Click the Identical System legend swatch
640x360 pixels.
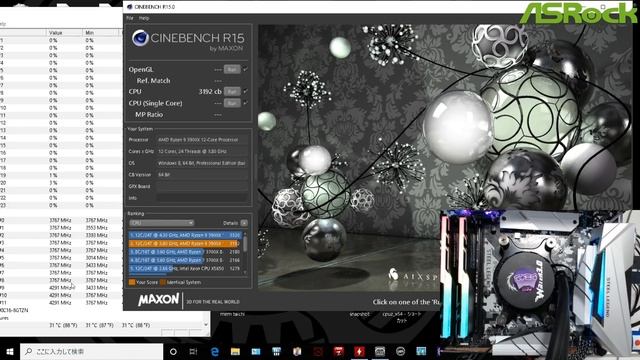coord(163,282)
